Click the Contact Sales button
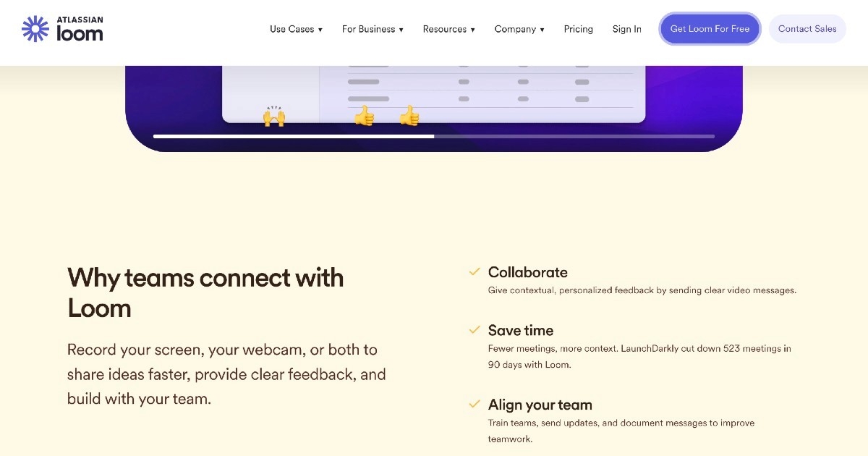The height and width of the screenshot is (456, 868). [807, 29]
